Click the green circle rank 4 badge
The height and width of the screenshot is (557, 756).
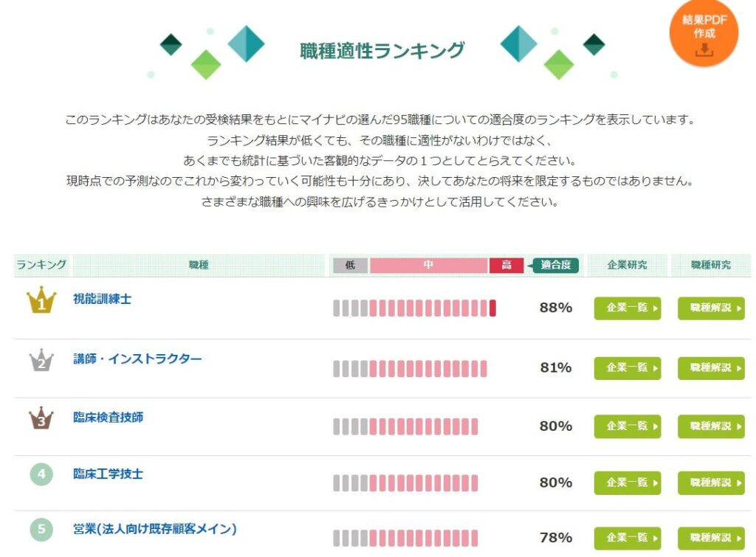pos(41,474)
